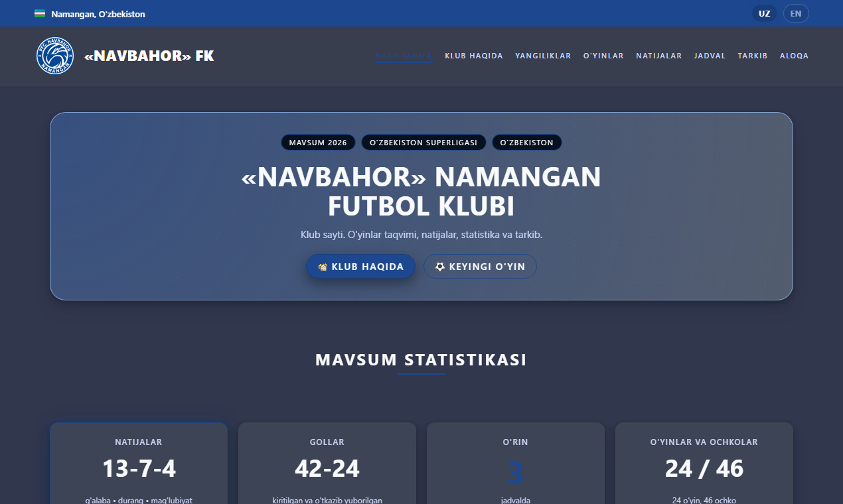This screenshot has height=504, width=843.
Task: Go to the Tarkib page
Action: point(753,56)
